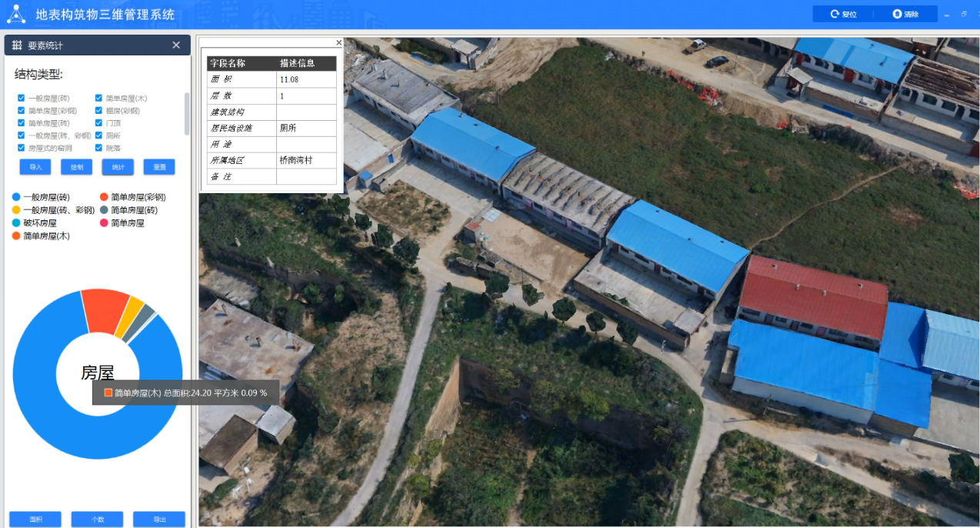Uncheck the 厕所 checkbox
The image size is (980, 528).
click(98, 135)
